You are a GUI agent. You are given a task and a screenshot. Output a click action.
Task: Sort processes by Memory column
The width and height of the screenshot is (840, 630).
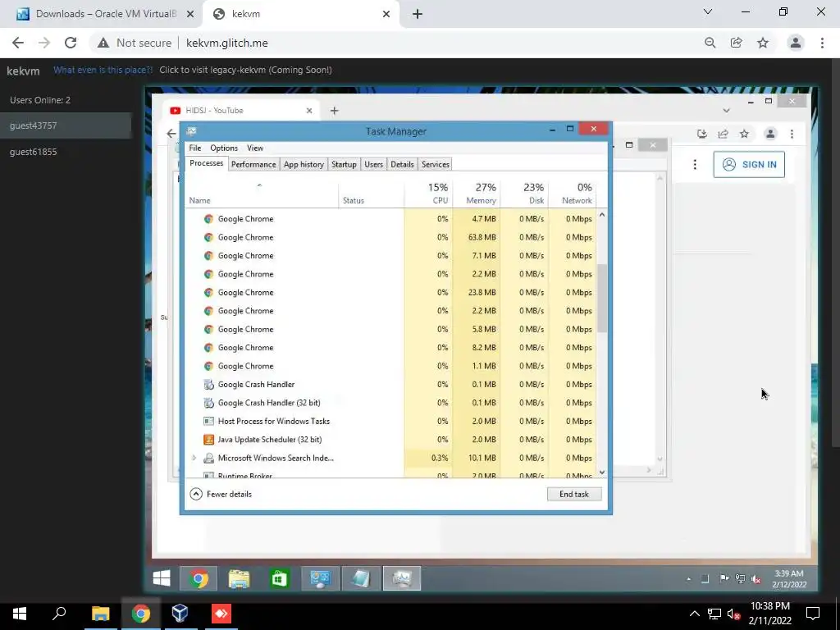[x=477, y=193]
